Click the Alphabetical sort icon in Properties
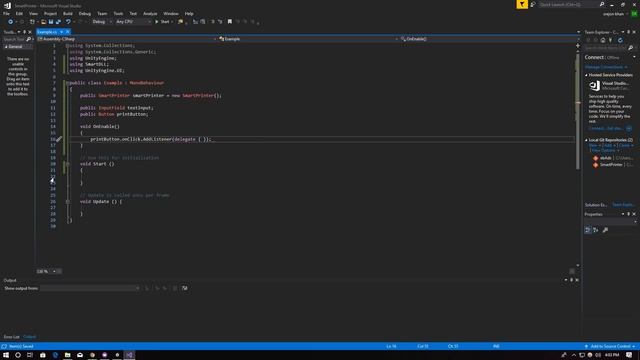 tap(596, 230)
